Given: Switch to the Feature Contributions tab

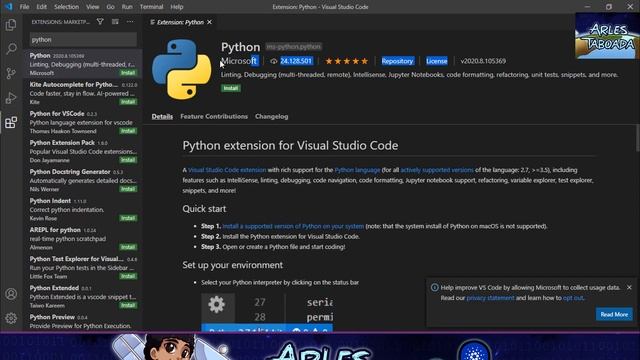Looking at the screenshot, I should click(214, 116).
